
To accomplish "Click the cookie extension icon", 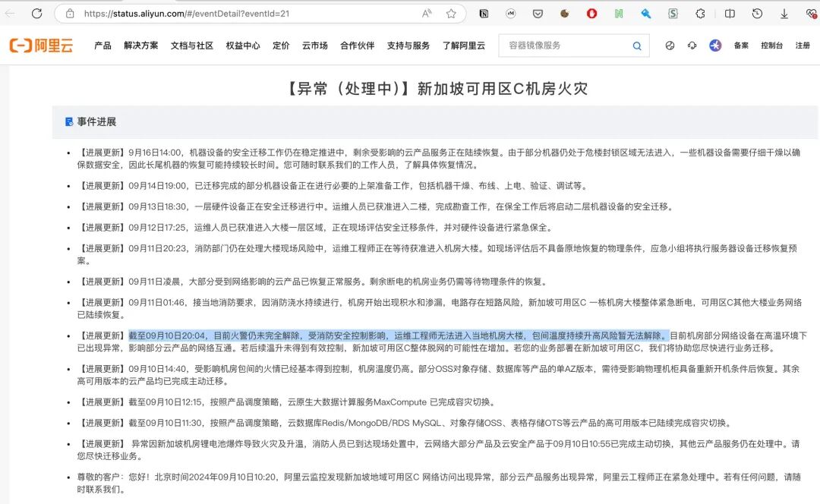I will [x=564, y=14].
